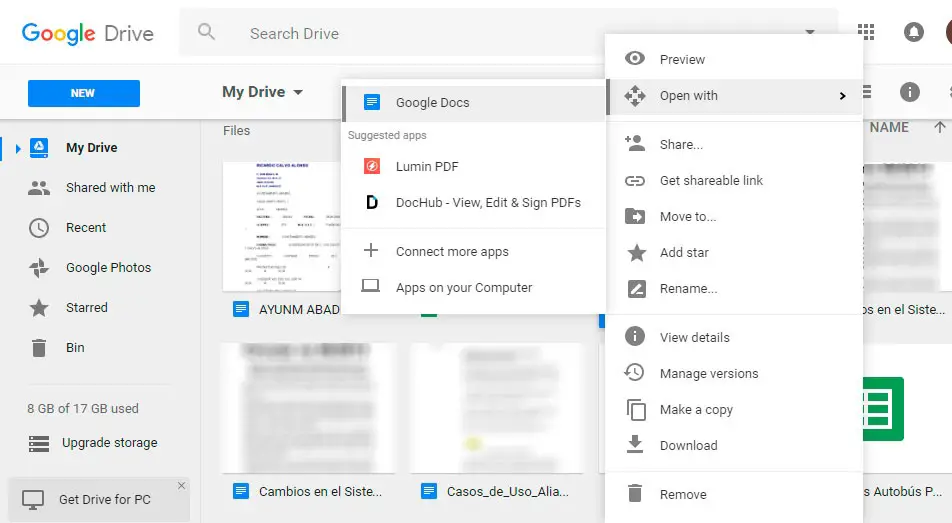The image size is (952, 523).
Task: Open AYUNM ABAD document thumbnail
Action: tap(282, 226)
